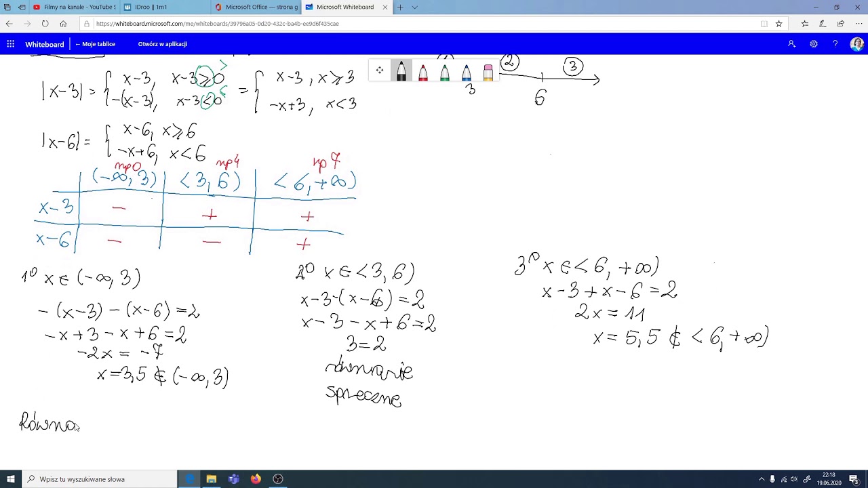Click tabs set aside icon
Viewport: 868px width, 488px height.
point(7,7)
